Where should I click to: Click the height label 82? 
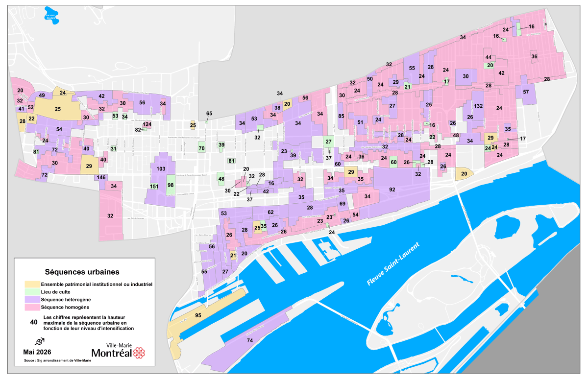tap(138, 130)
